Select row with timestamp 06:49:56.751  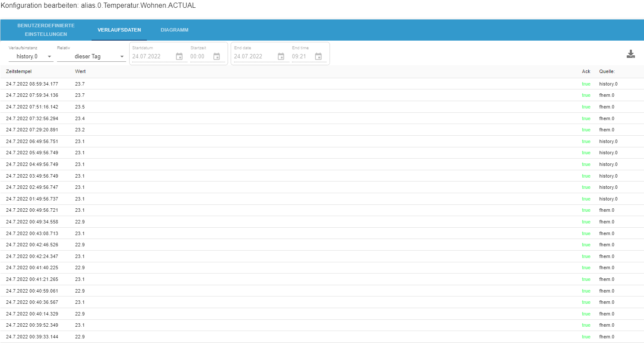coord(322,141)
